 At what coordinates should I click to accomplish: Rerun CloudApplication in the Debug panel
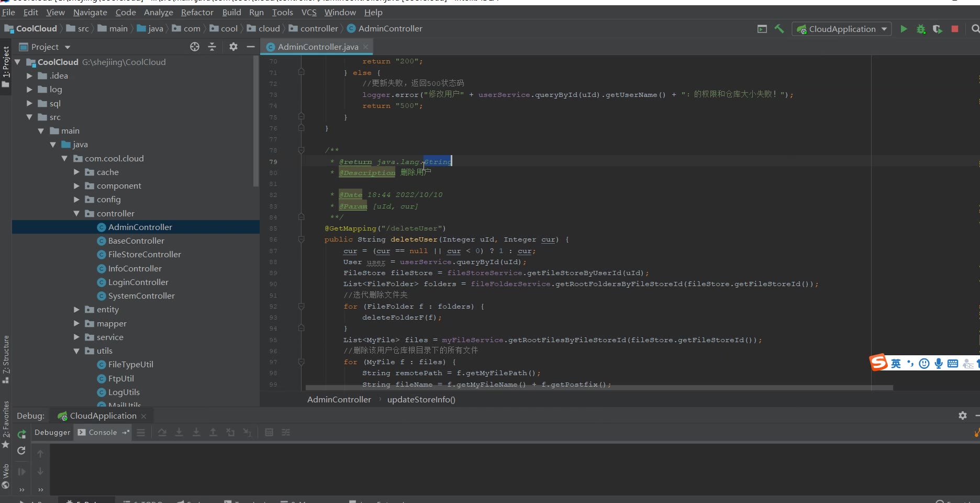(x=21, y=434)
